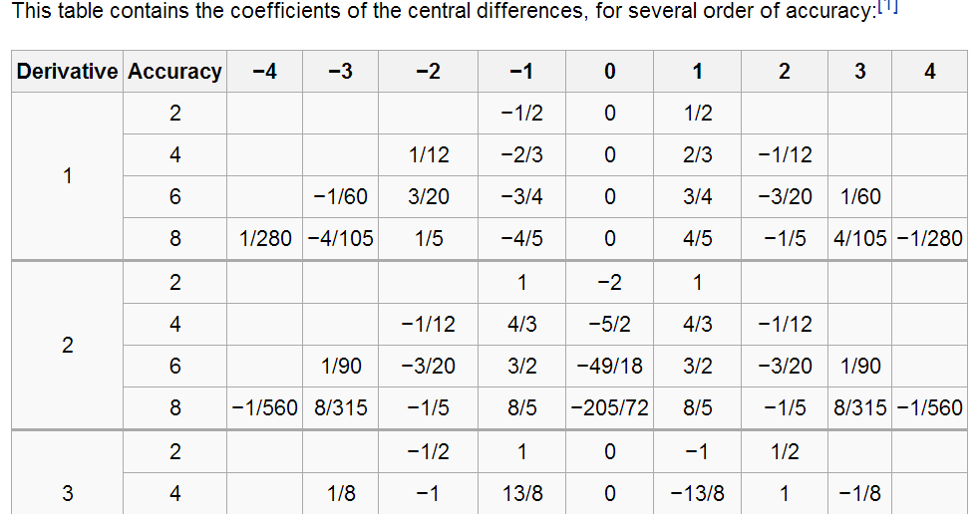Click derivative 1 row group cell
Screen dimensions: 980x514
[68, 176]
